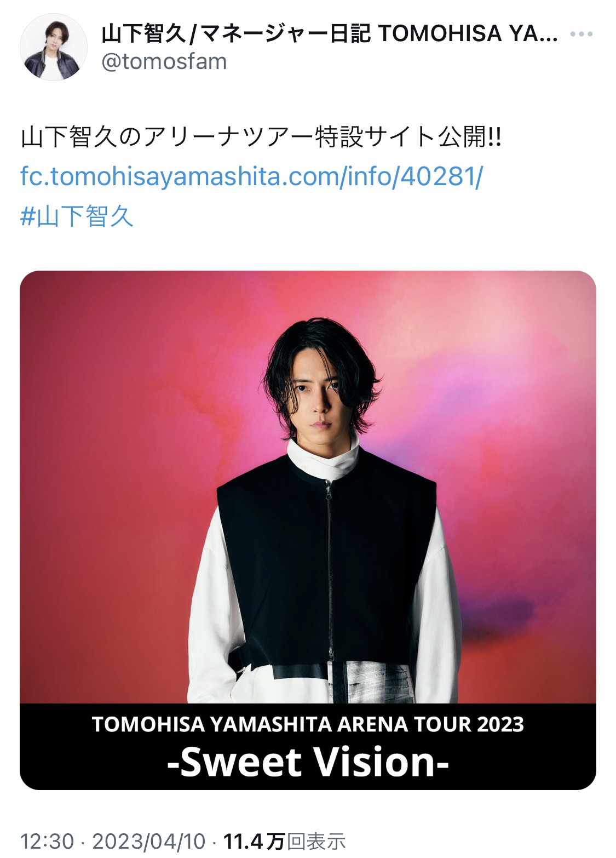Tap the TOMOHISA YAMASHITA ARENA TOUR 2023 caption
Image resolution: width=616 pixels, height=858 pixels.
point(308,724)
